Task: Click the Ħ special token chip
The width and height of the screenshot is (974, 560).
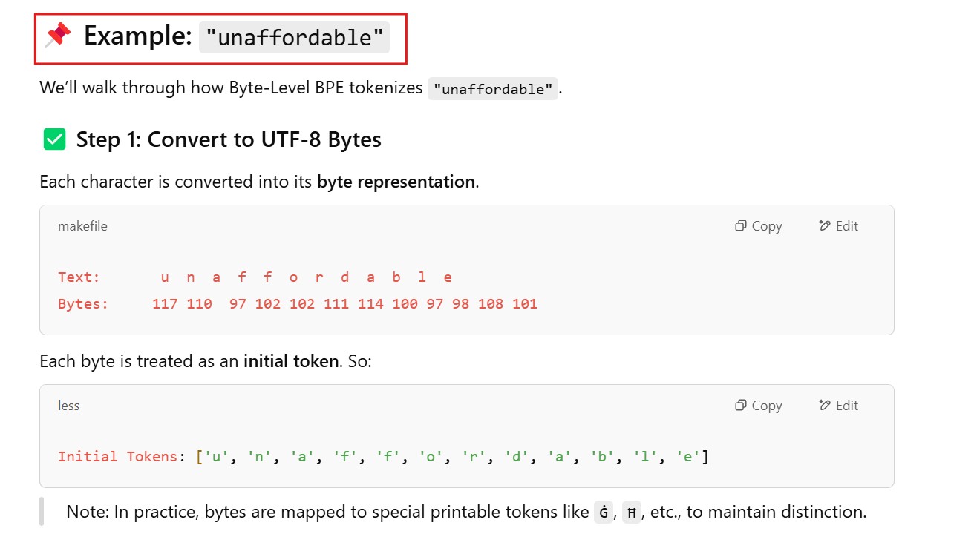Action: point(631,513)
